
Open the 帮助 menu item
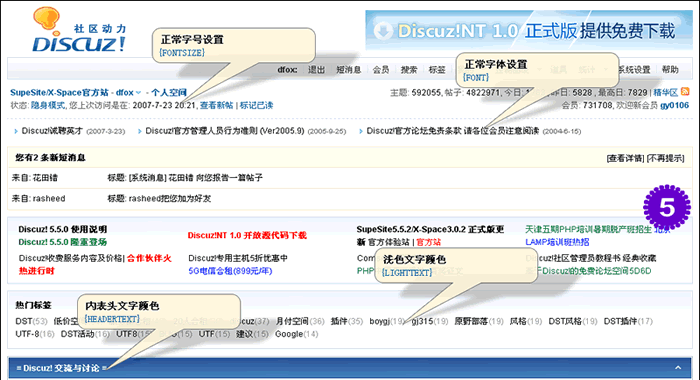pyautogui.click(x=670, y=70)
